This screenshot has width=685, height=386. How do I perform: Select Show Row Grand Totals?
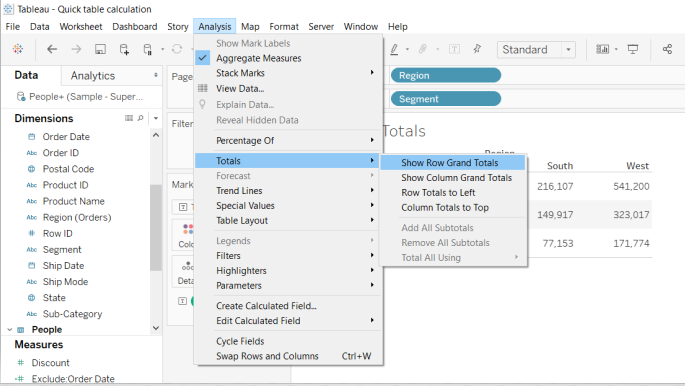pyautogui.click(x=453, y=163)
